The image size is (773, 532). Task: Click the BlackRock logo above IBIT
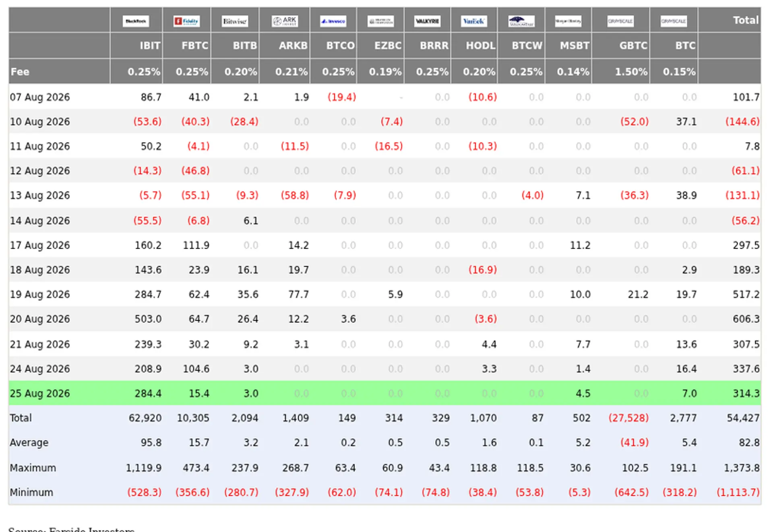point(136,21)
